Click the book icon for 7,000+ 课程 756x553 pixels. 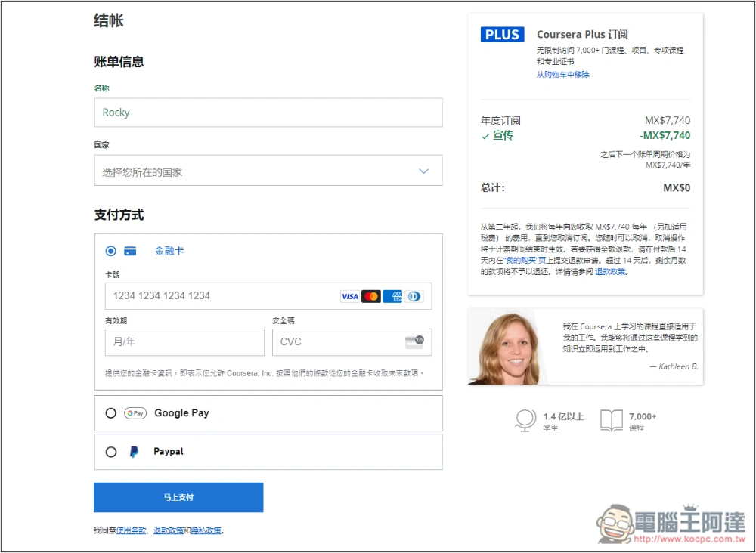pyautogui.click(x=612, y=421)
